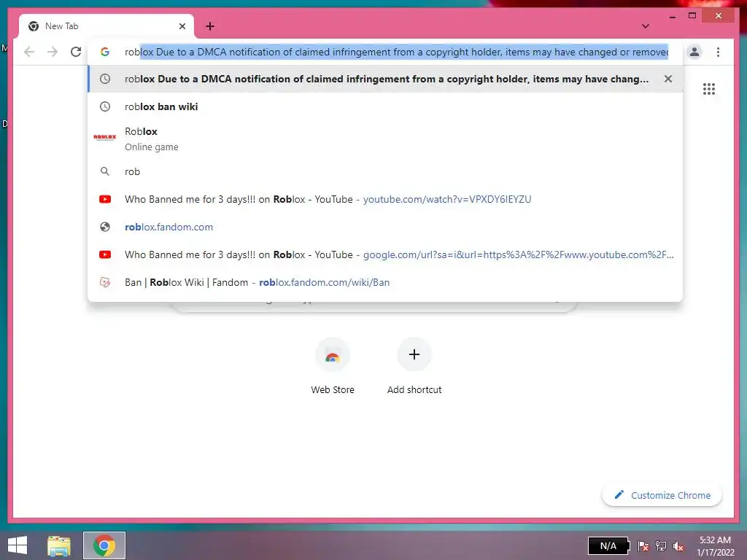Select the 'rob' search suggestion
The image size is (747, 560).
385,171
